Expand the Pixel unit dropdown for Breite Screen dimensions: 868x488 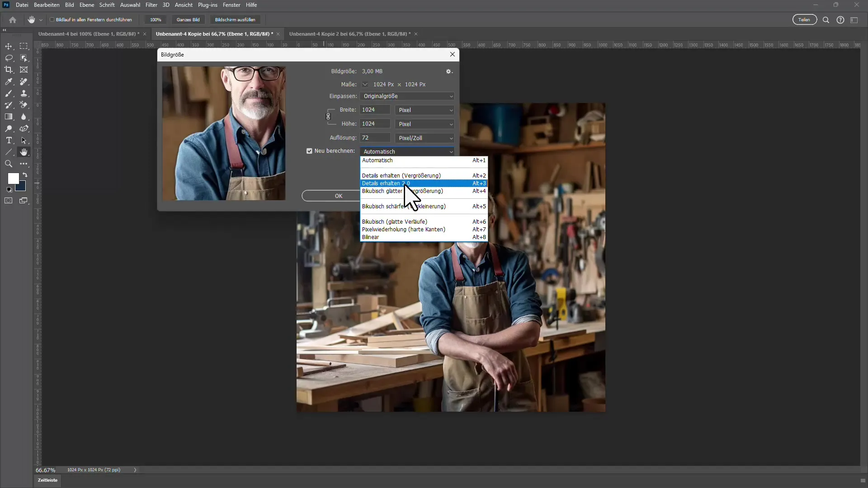[x=451, y=110]
